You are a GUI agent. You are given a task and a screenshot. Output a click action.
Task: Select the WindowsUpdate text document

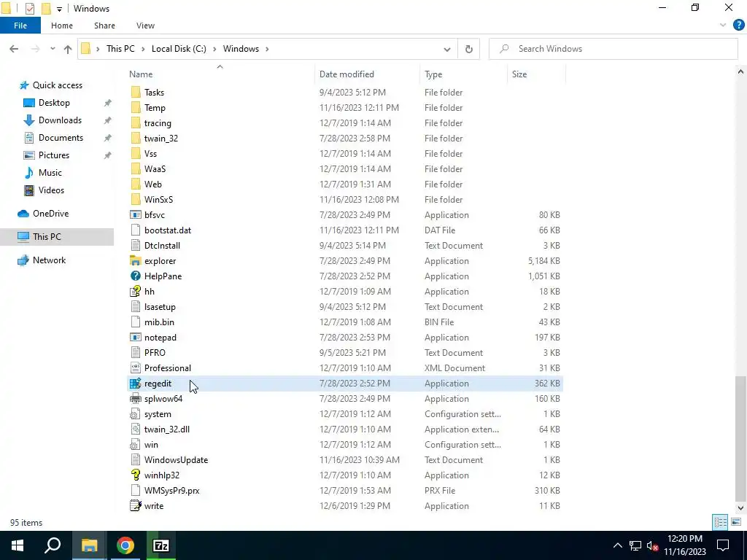point(346,460)
